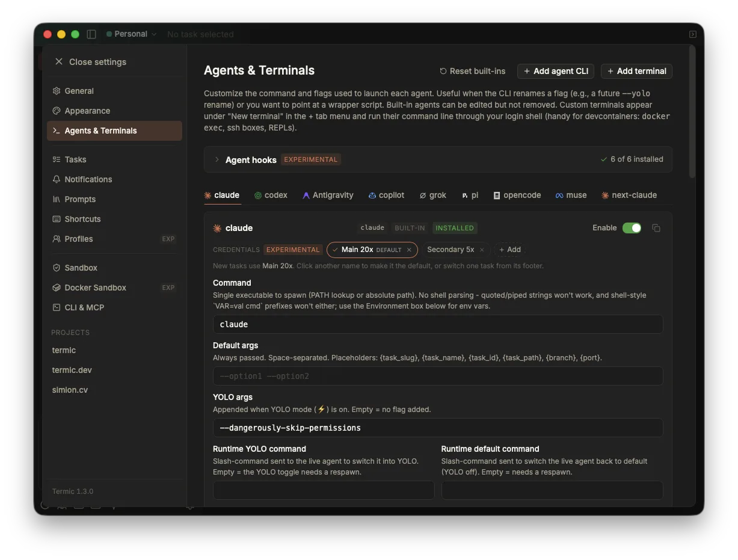Open the experimental Profiles settings
This screenshot has width=738, height=560.
pyautogui.click(x=114, y=239)
